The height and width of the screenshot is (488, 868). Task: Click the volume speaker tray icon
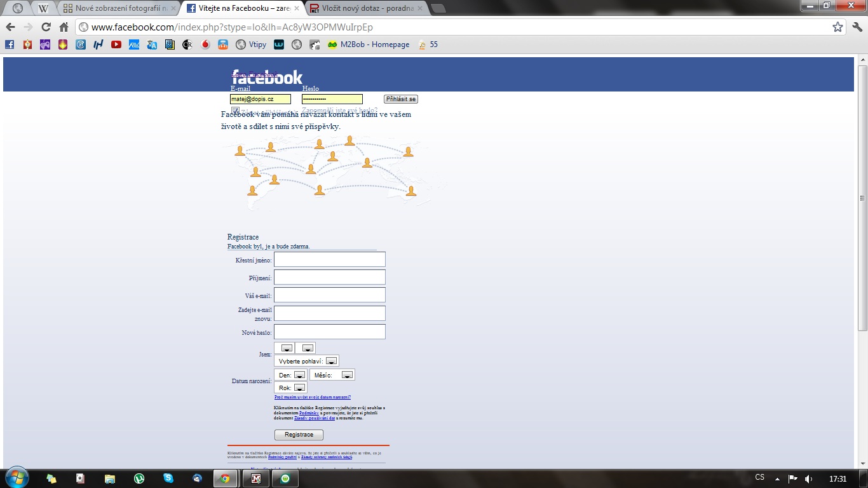808,478
